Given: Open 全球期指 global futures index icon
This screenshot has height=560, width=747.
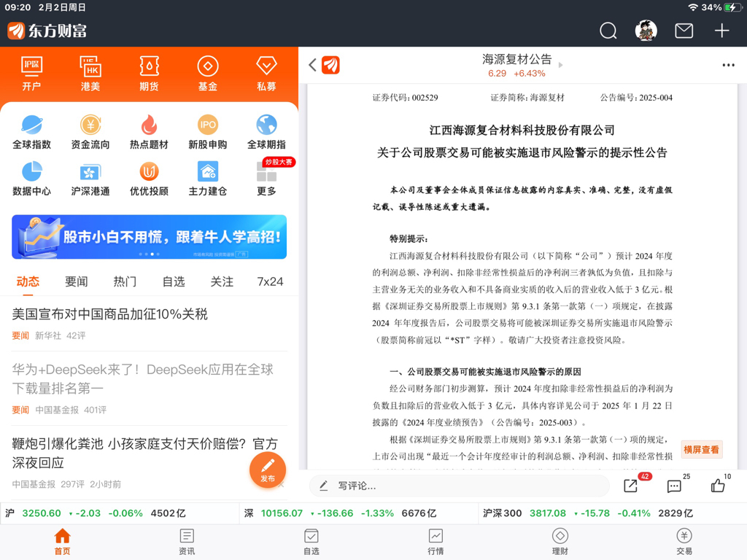Looking at the screenshot, I should click(266, 132).
